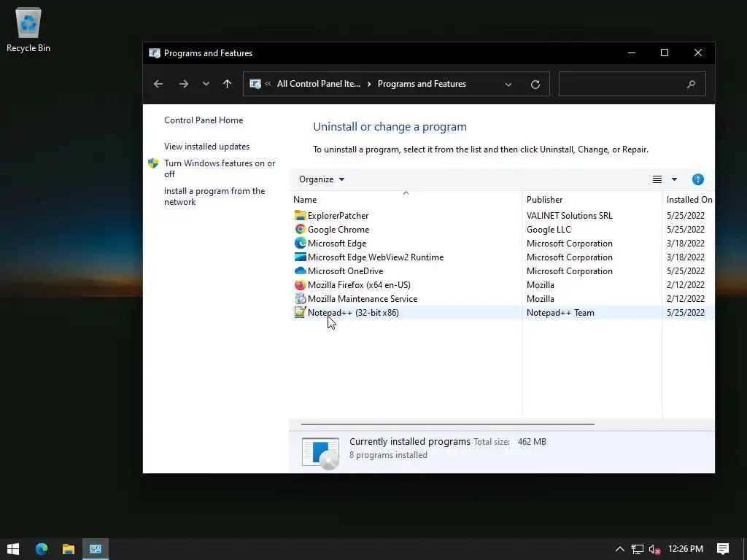This screenshot has height=560, width=747.
Task: Click the Control Panel search box
Action: (x=632, y=84)
